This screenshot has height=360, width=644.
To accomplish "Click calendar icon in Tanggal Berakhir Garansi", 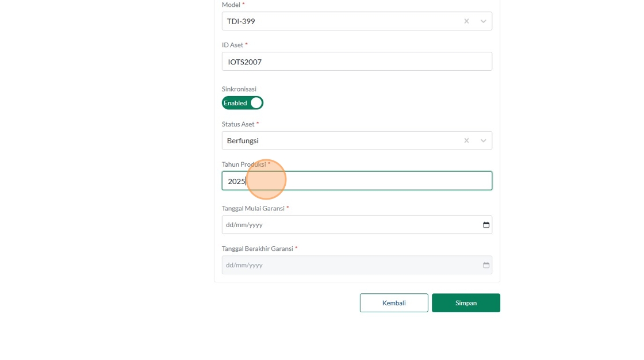I will click(486, 265).
